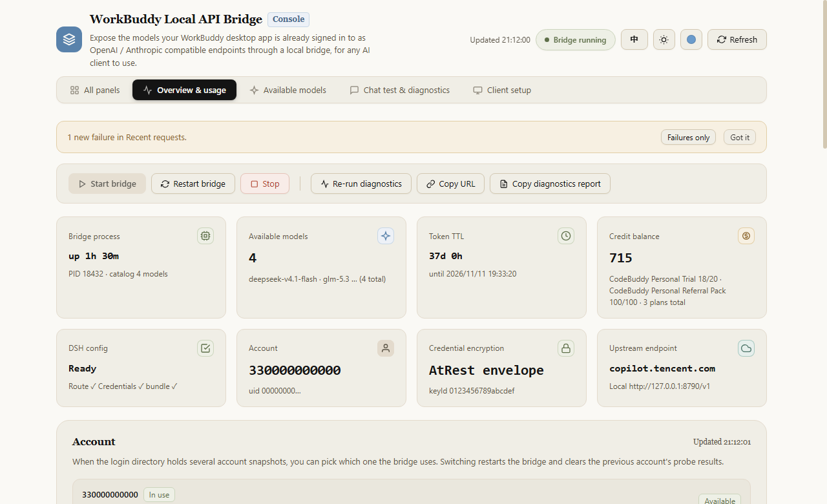Click the sparkle icon in Available models tab
827x504 pixels.
point(255,90)
